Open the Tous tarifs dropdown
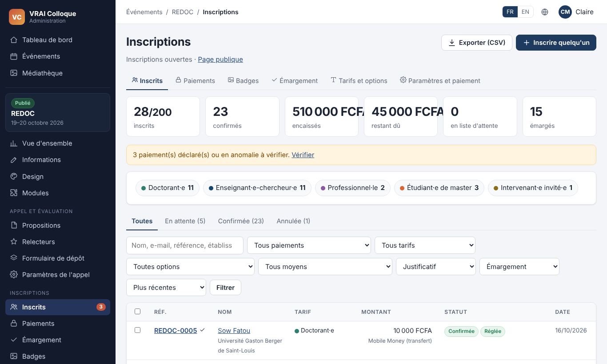Viewport: 607px width, 364px height. click(x=425, y=245)
